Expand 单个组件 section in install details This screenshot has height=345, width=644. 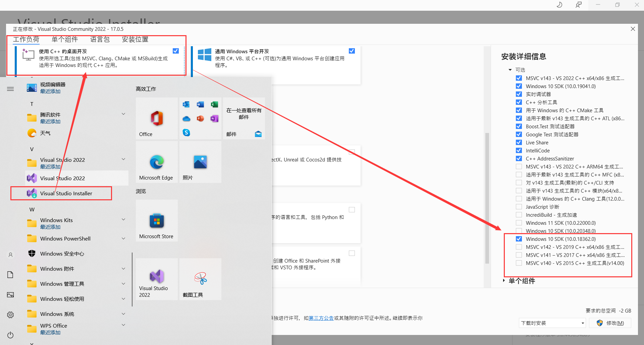pos(504,281)
